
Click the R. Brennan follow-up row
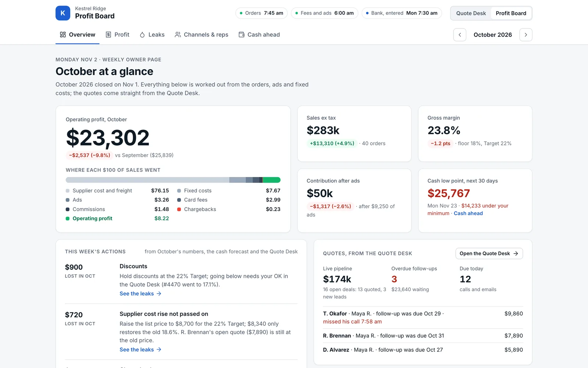pos(423,336)
